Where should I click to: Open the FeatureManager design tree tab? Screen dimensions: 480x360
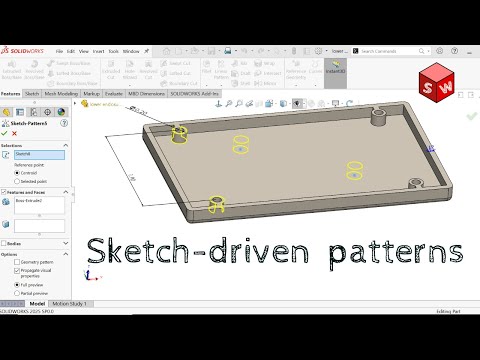(x=6, y=112)
